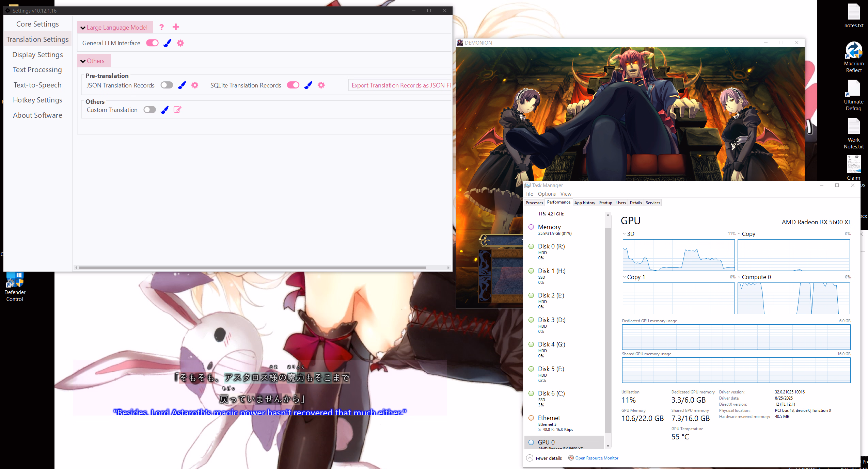Image resolution: width=868 pixels, height=469 pixels.
Task: Enable JSON Translation Records toggle
Action: tap(167, 85)
